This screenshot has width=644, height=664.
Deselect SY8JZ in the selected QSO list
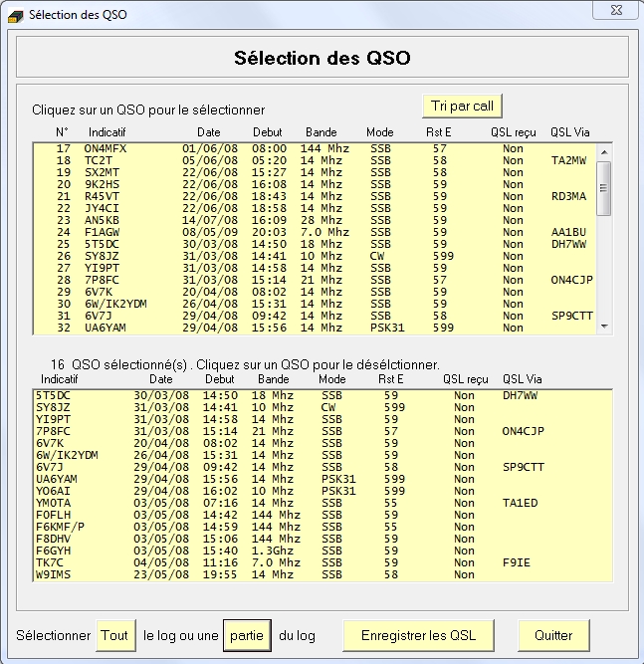322,407
